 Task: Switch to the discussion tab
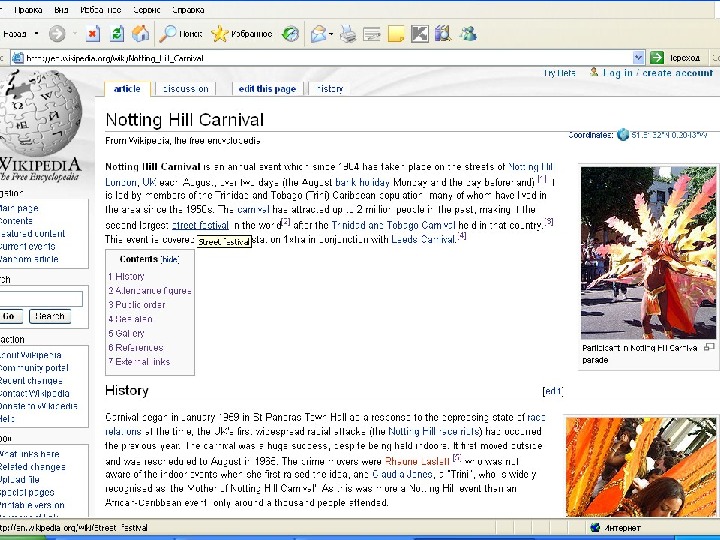pyautogui.click(x=186, y=89)
